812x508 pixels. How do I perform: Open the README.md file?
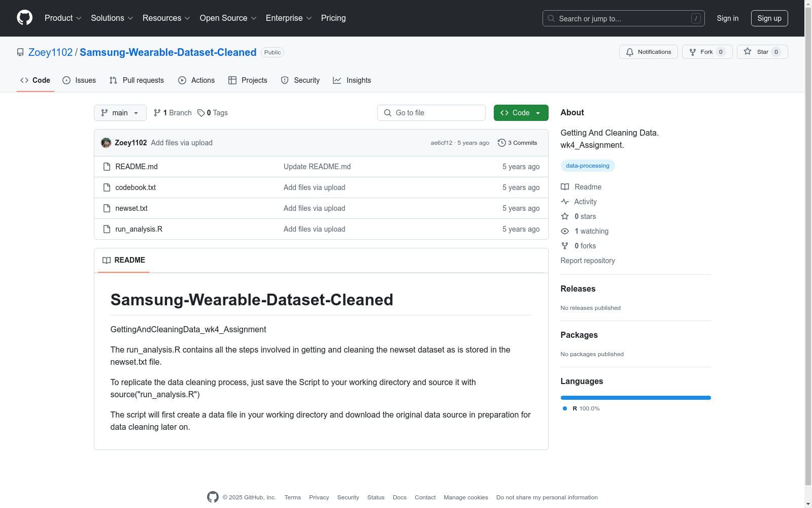click(x=137, y=167)
